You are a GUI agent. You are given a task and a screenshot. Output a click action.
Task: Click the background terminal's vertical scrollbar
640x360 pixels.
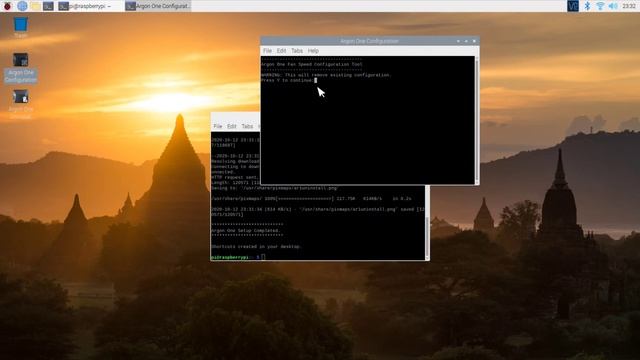[427, 222]
